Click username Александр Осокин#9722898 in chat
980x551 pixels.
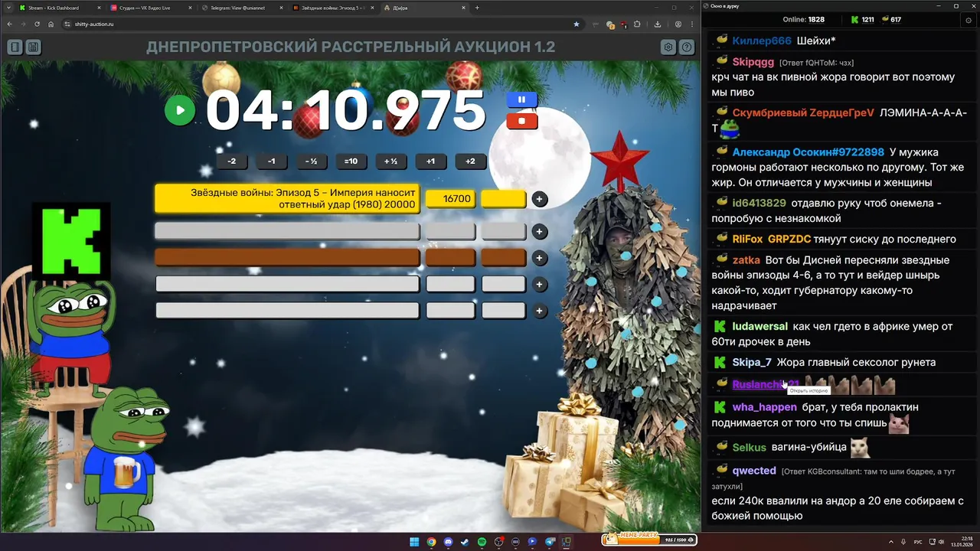(808, 152)
